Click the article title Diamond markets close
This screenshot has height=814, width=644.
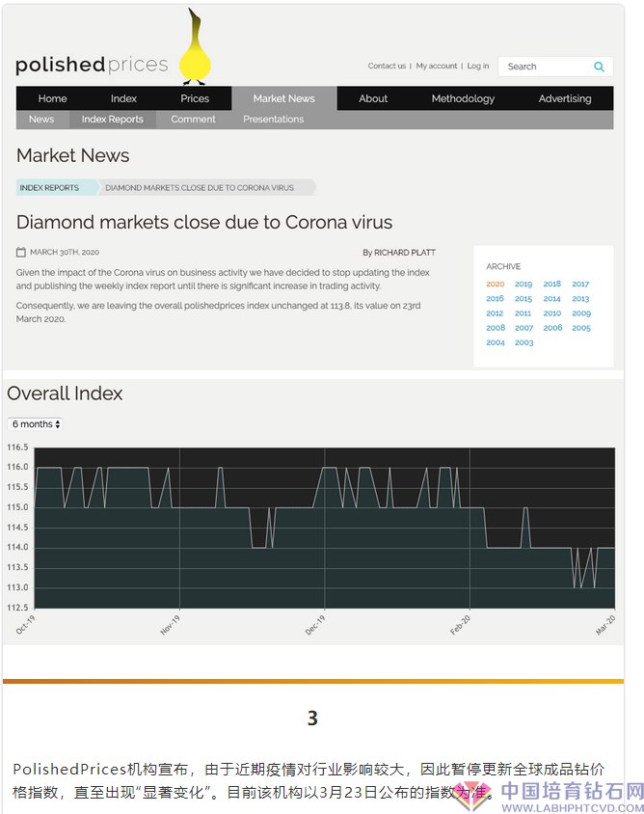coord(204,222)
